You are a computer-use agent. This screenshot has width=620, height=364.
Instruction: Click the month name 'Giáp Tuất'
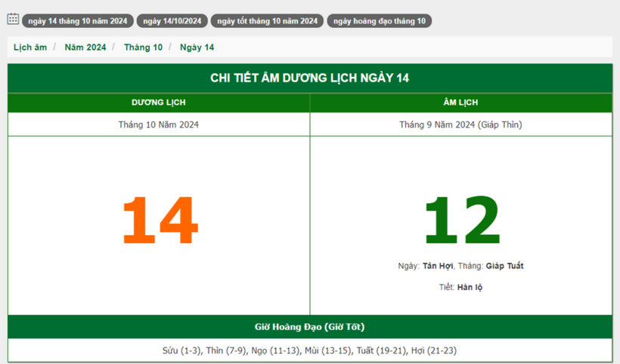(x=504, y=266)
